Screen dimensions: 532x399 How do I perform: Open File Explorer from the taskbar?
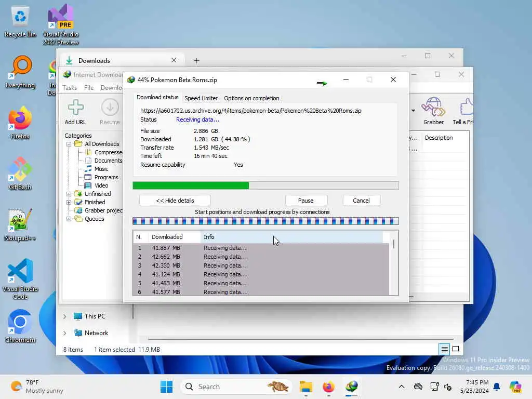(305, 387)
